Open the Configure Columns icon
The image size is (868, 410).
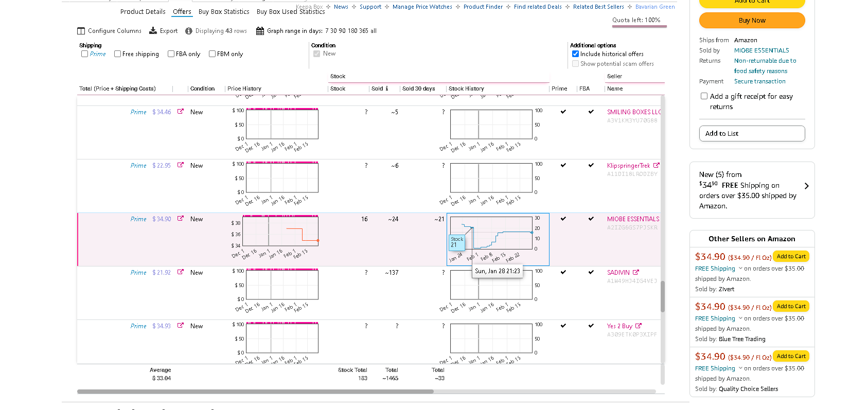pos(81,31)
